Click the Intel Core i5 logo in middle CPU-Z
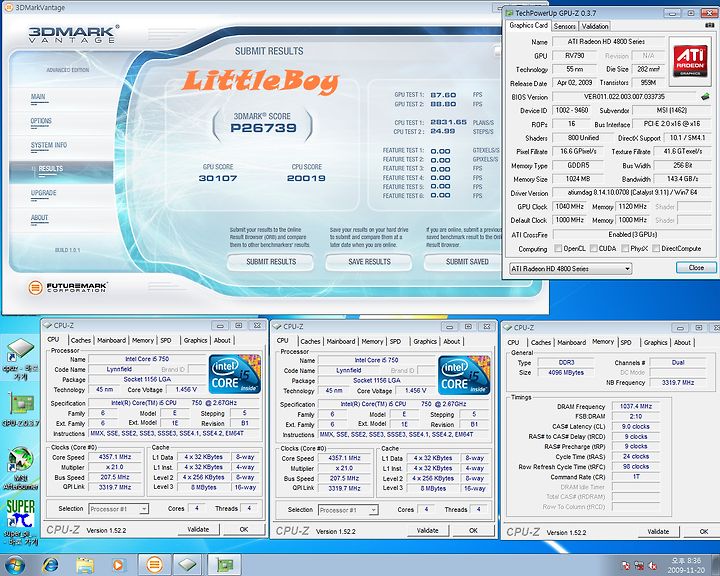 464,375
